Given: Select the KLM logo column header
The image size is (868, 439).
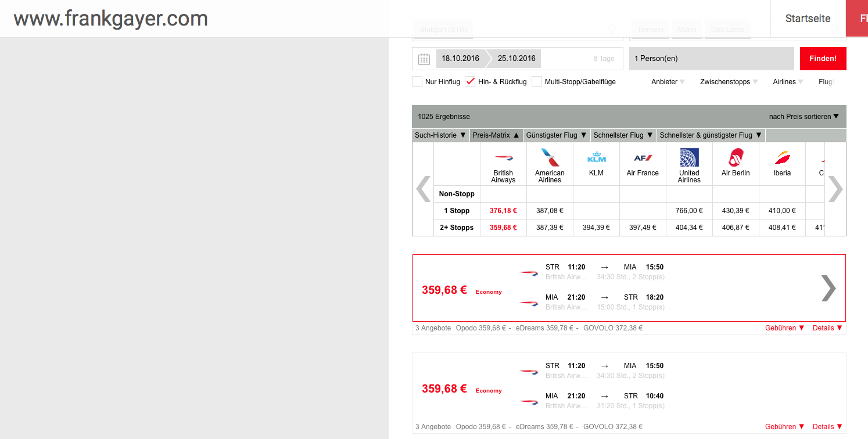Looking at the screenshot, I should point(596,157).
